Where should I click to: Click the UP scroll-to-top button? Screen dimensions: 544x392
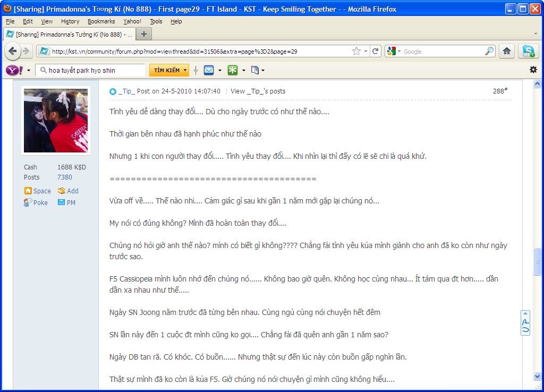click(x=525, y=322)
